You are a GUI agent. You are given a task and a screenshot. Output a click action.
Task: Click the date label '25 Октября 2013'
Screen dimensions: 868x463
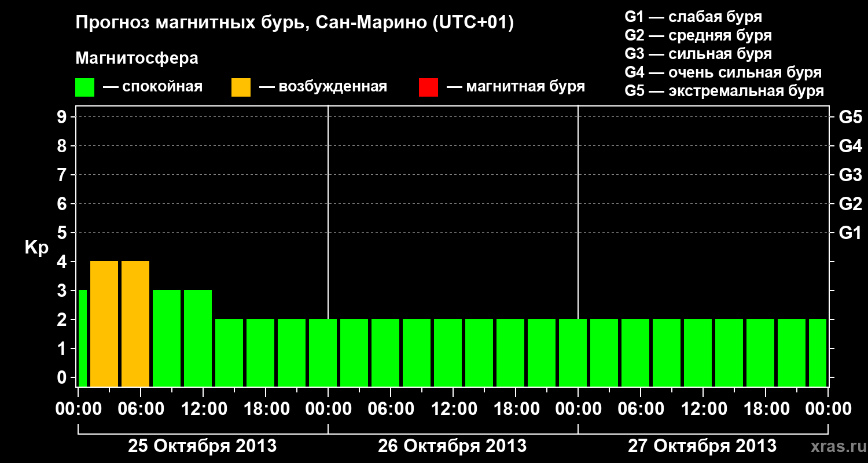[202, 446]
